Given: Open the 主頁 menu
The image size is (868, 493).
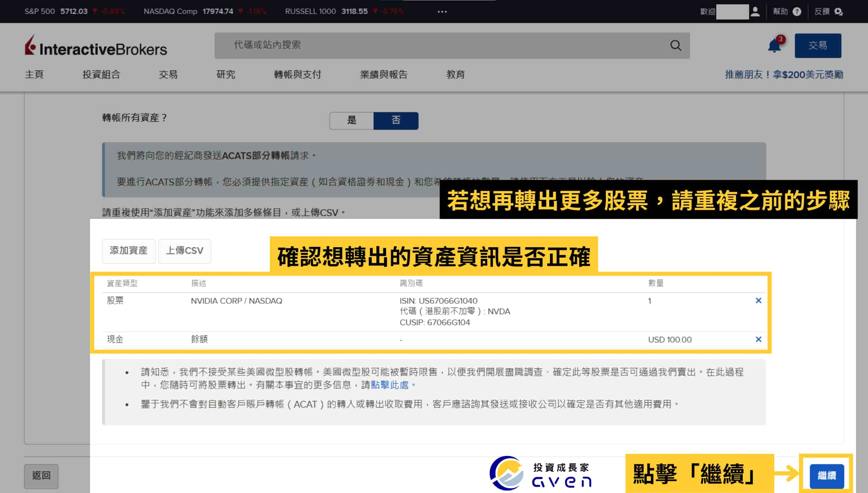Looking at the screenshot, I should pyautogui.click(x=34, y=74).
